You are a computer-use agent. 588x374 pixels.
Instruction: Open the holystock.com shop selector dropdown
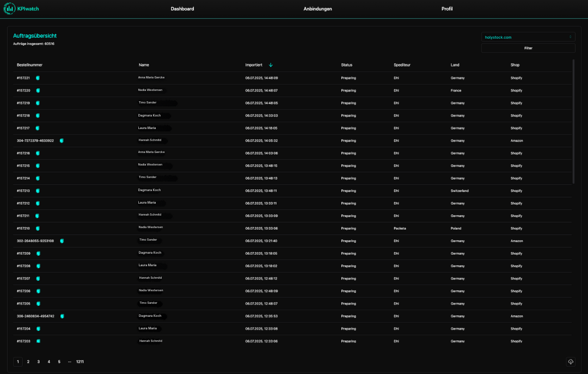click(528, 37)
